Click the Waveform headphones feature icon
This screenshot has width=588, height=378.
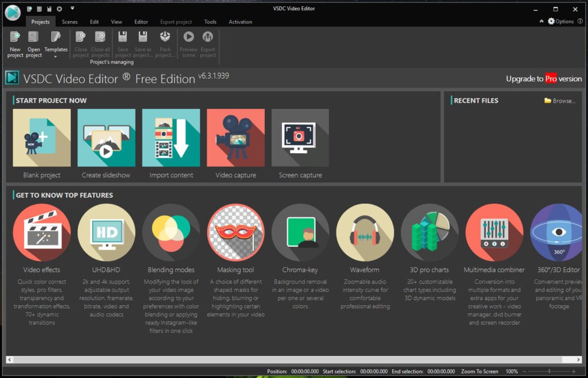365,232
